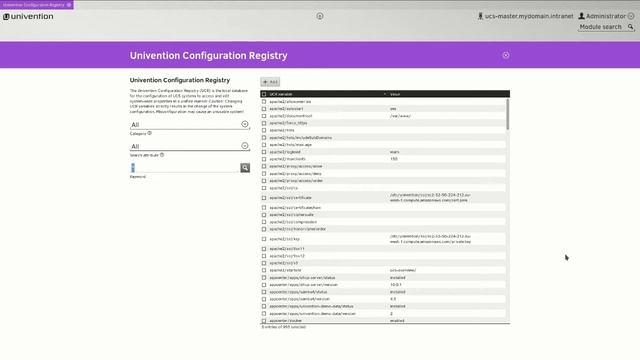
Task: Check the apache2/maxclients row checkbox
Action: 264,159
